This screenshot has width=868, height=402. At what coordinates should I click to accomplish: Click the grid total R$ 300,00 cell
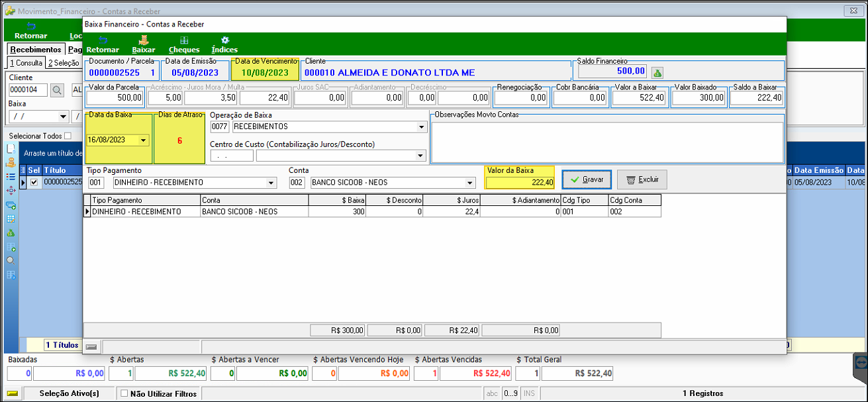[338, 330]
